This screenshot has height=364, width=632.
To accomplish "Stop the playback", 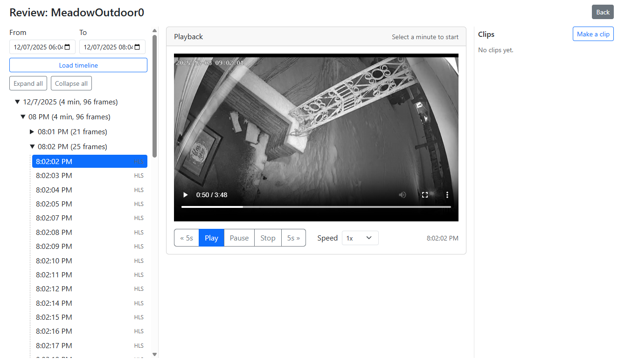I will (267, 238).
